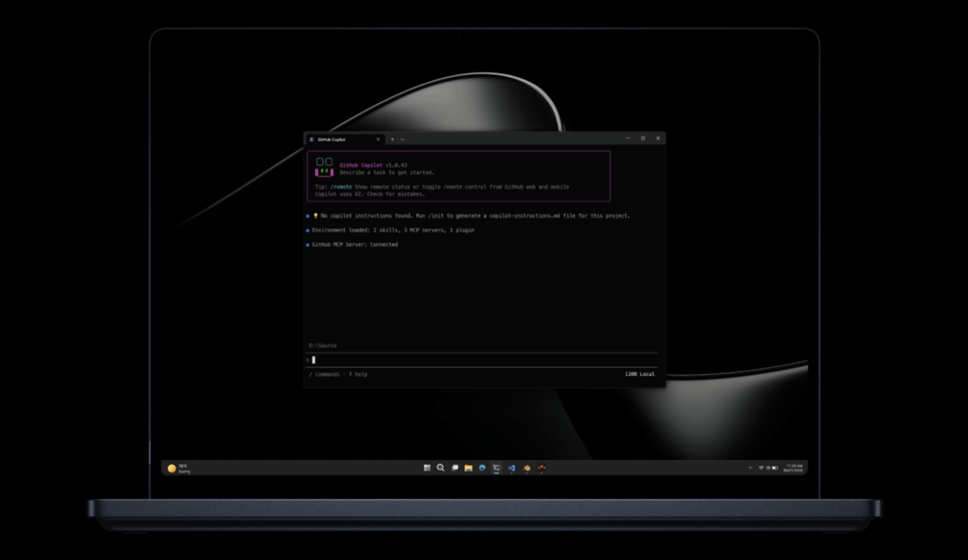Open File Explorer from taskbar
968x560 pixels.
[468, 468]
